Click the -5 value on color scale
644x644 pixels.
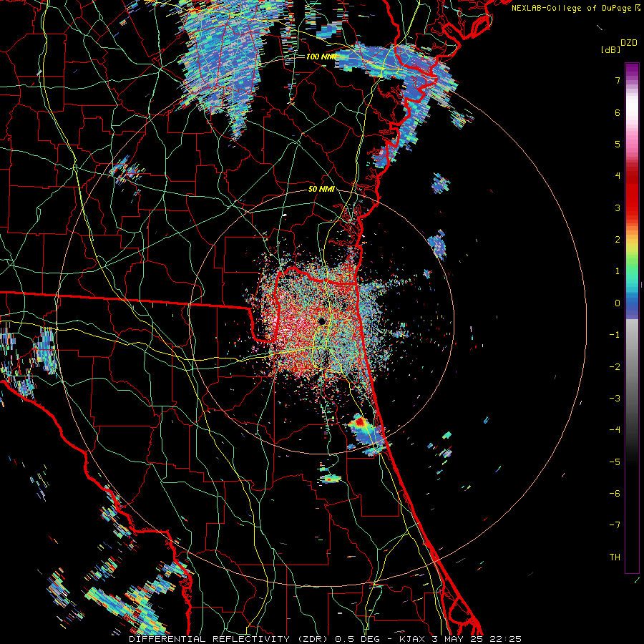click(x=615, y=462)
